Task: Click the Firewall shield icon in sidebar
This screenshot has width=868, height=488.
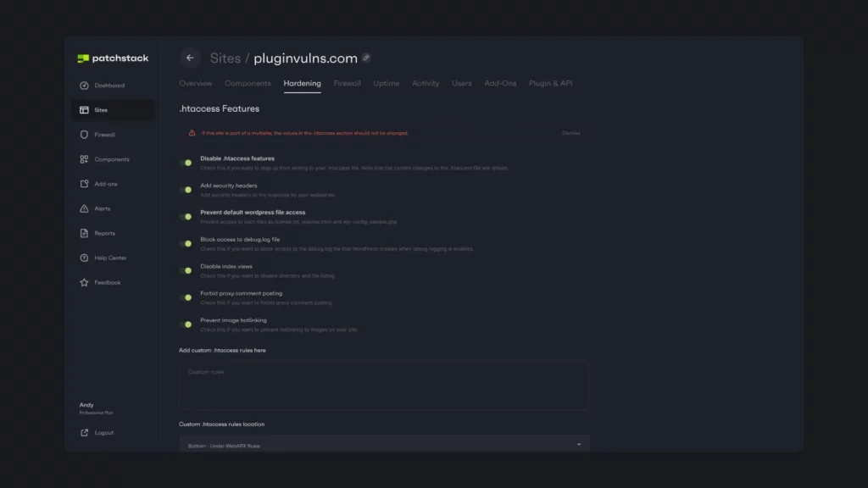Action: point(84,135)
